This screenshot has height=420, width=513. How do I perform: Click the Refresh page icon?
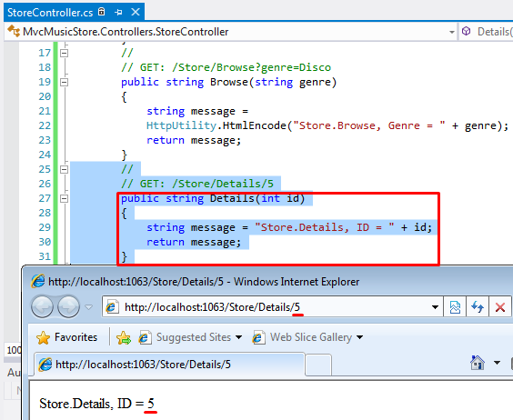[x=478, y=307]
